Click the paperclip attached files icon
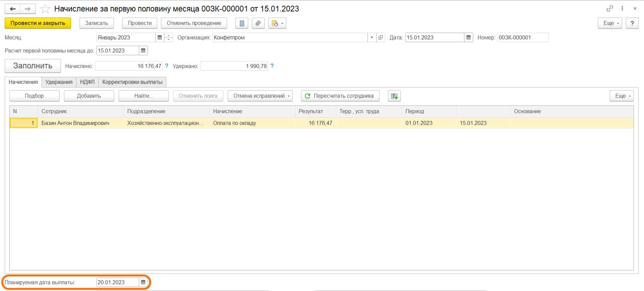The width and height of the screenshot is (644, 291). 258,23
